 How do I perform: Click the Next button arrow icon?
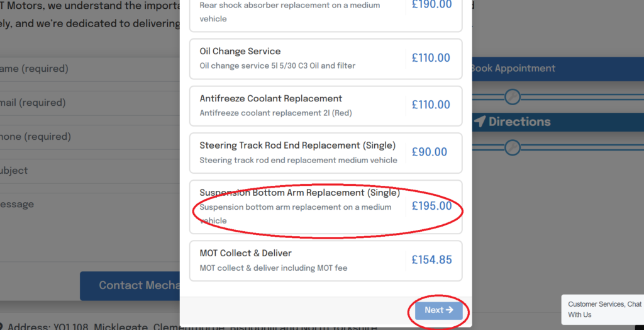point(449,310)
